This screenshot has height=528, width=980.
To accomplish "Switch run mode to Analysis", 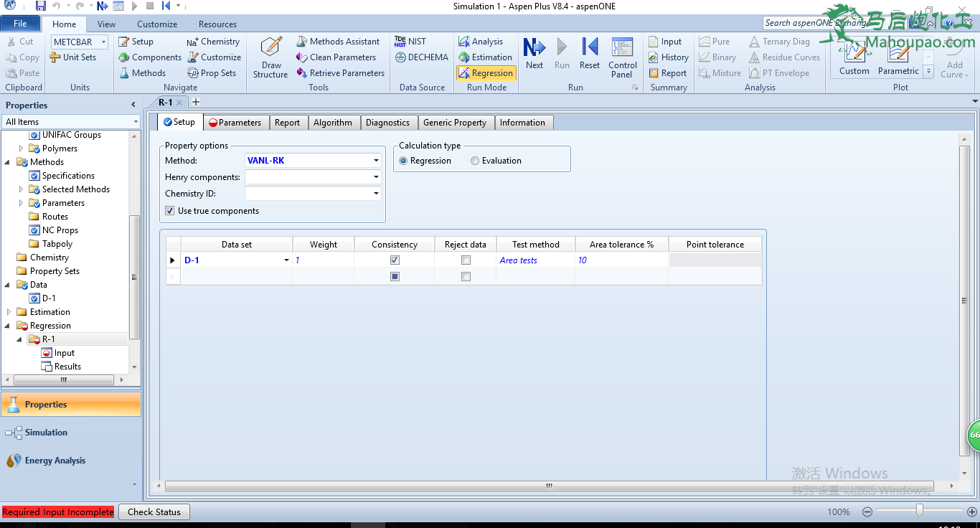I will coord(481,42).
